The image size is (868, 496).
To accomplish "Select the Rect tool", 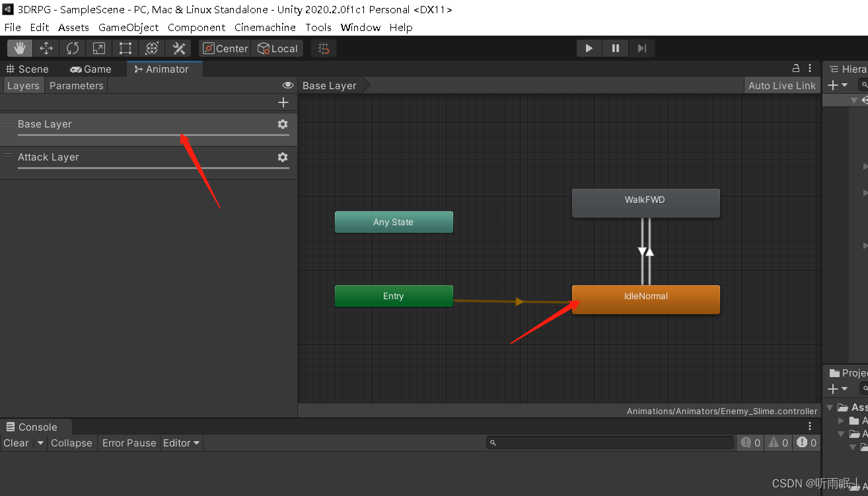I will pyautogui.click(x=126, y=48).
